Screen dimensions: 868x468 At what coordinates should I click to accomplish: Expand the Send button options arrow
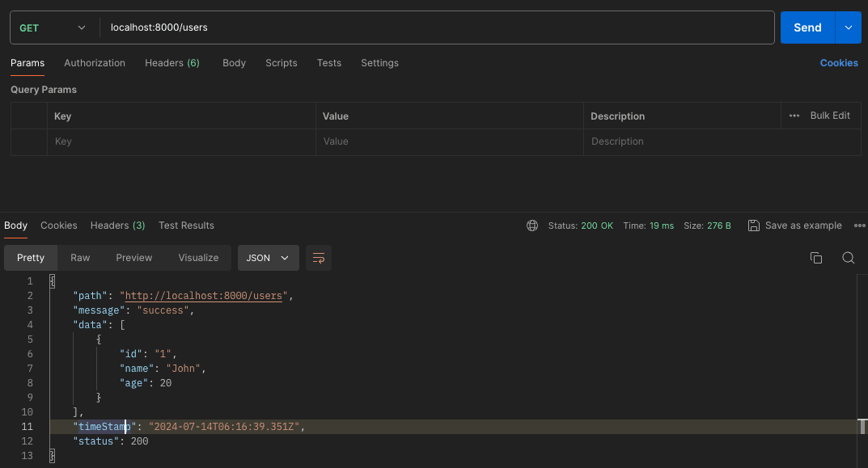click(848, 27)
